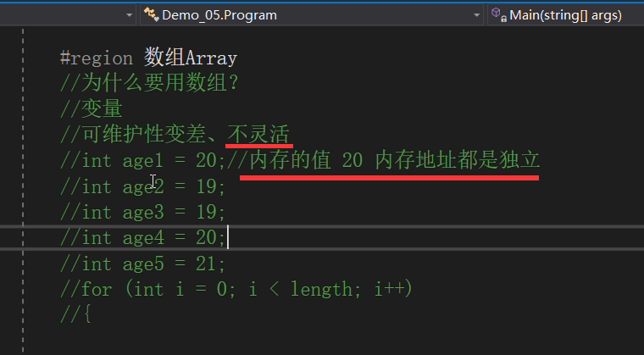Click the commented for loop line
The image size is (644, 355).
coord(236,289)
